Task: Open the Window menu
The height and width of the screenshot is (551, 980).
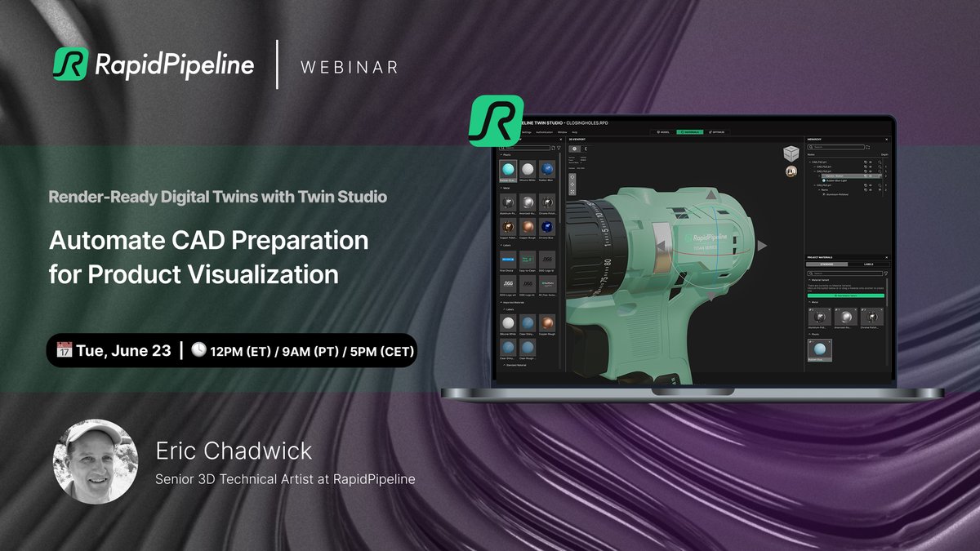Action: [562, 132]
